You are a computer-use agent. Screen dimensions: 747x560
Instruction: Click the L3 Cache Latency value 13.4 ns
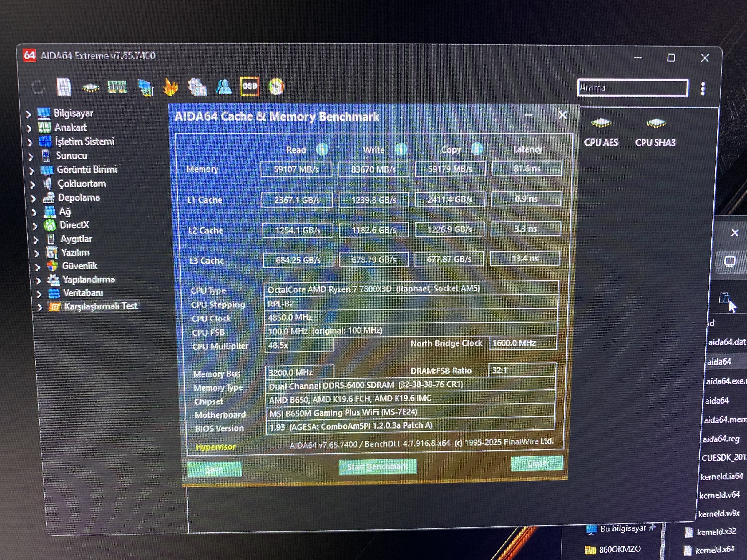click(525, 258)
